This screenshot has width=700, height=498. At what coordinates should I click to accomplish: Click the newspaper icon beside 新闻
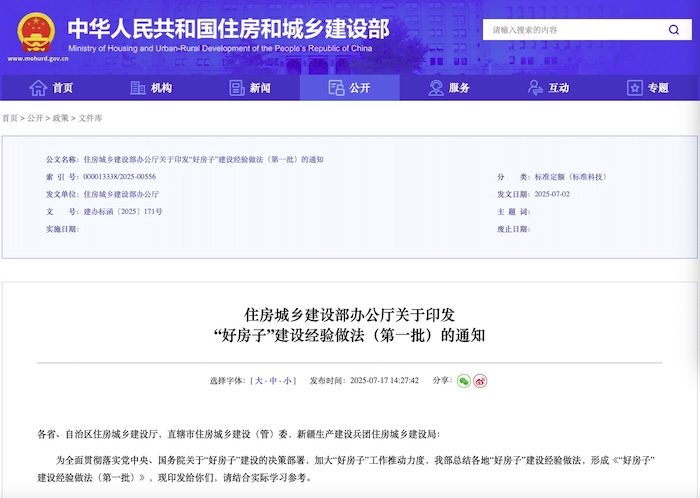pyautogui.click(x=237, y=88)
